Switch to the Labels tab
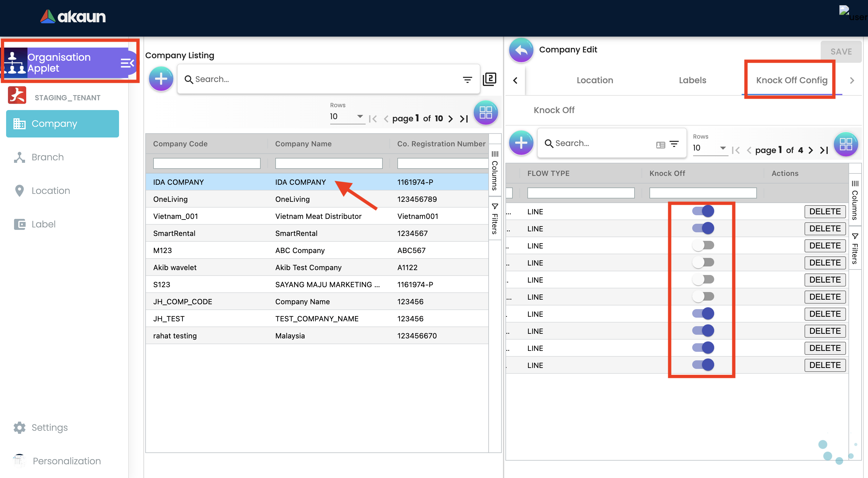This screenshot has height=478, width=868. tap(692, 80)
